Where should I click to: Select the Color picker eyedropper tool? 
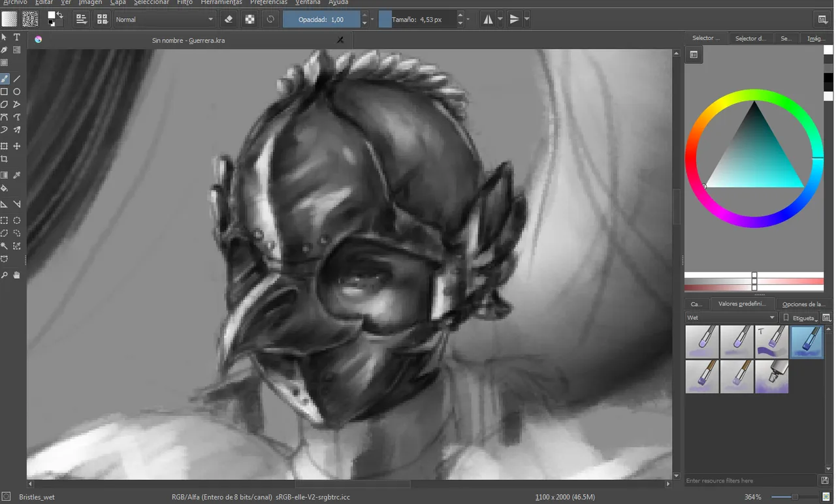pyautogui.click(x=17, y=175)
